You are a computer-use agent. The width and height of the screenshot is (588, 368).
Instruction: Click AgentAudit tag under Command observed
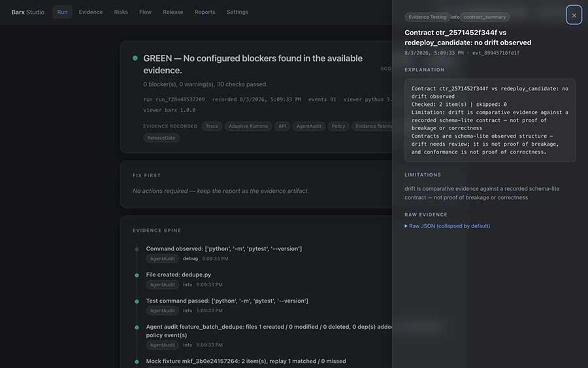click(x=163, y=259)
